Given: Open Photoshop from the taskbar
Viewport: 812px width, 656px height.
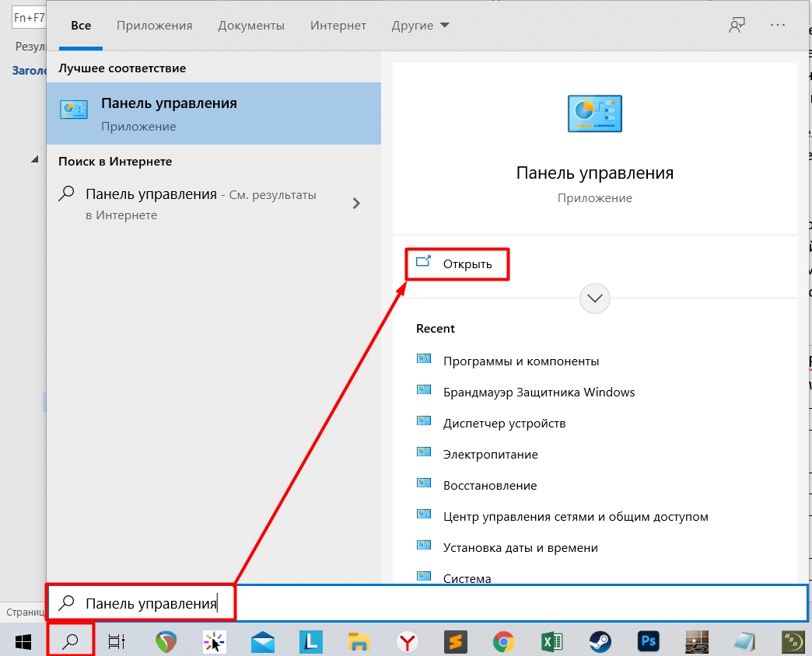Looking at the screenshot, I should (x=649, y=642).
